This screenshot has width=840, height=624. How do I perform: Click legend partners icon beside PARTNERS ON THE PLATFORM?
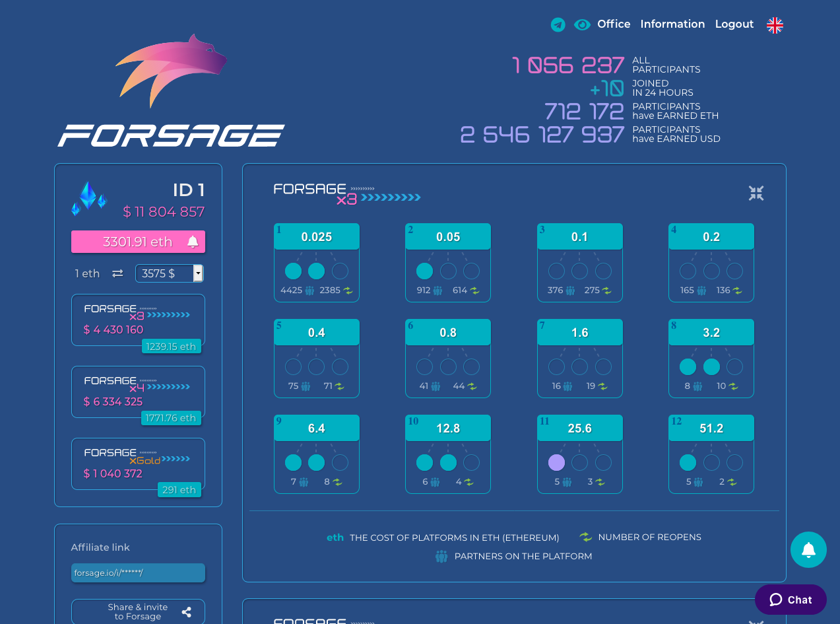click(x=441, y=556)
